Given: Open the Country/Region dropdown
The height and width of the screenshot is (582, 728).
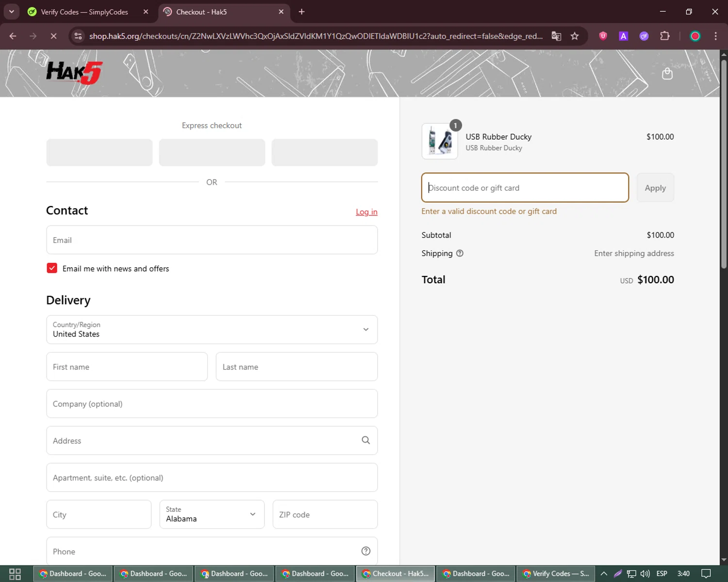Looking at the screenshot, I should tap(212, 330).
